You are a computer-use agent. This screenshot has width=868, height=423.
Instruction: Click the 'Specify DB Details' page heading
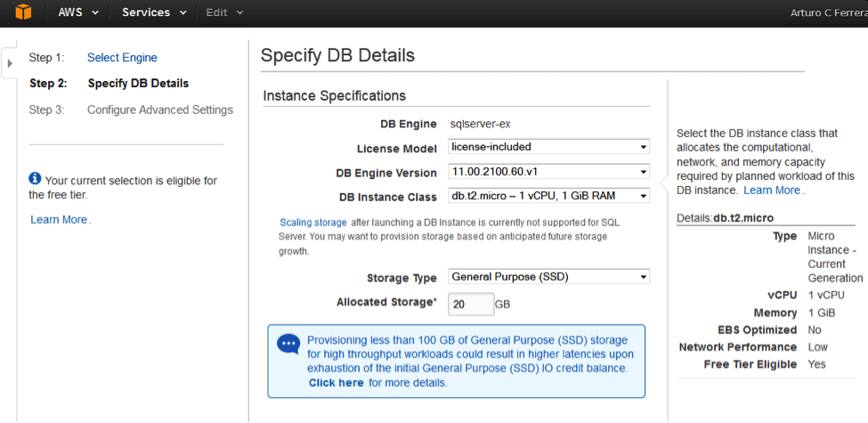click(x=337, y=55)
